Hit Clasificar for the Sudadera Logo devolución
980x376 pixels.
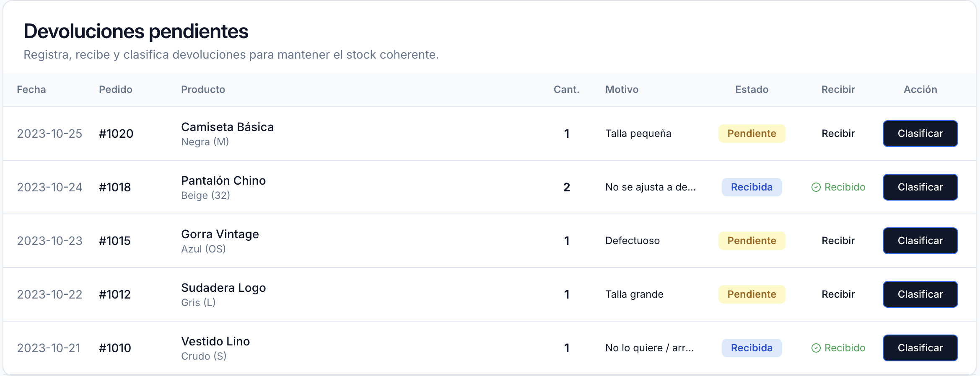920,294
